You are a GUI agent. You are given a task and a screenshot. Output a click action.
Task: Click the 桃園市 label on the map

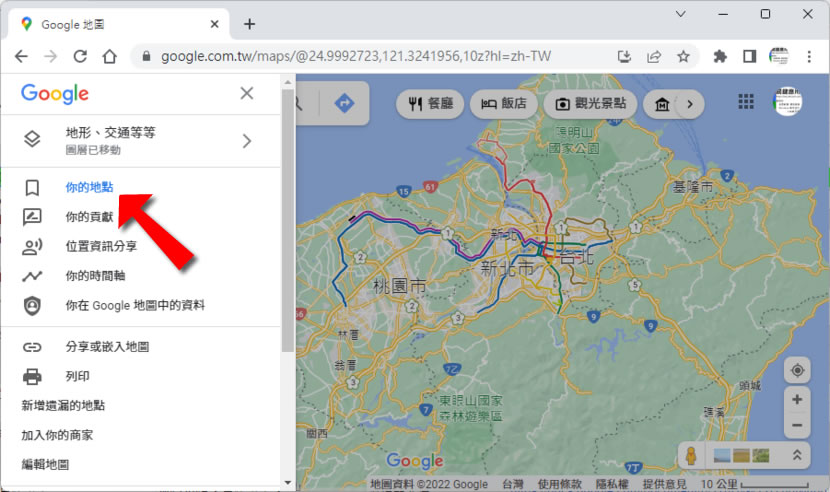point(400,287)
